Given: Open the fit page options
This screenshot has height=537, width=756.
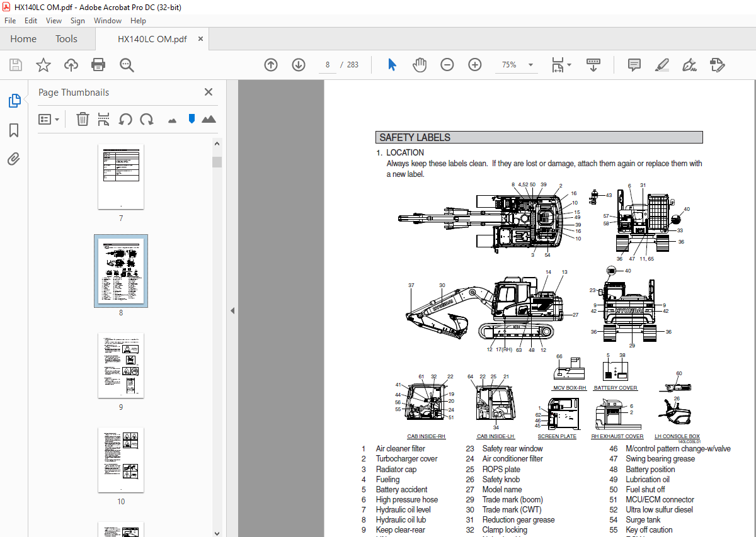Looking at the screenshot, I should pyautogui.click(x=561, y=65).
